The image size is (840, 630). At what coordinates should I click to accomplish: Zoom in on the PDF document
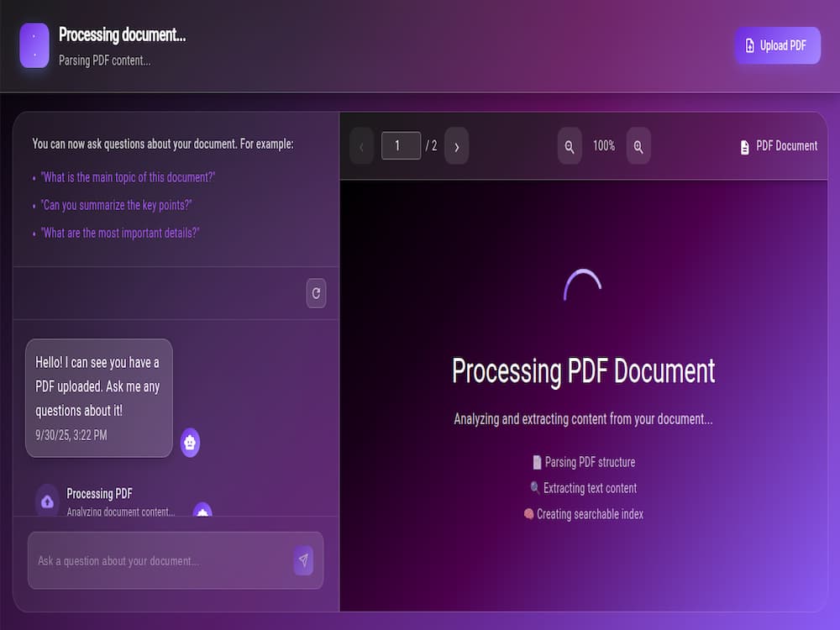point(638,146)
